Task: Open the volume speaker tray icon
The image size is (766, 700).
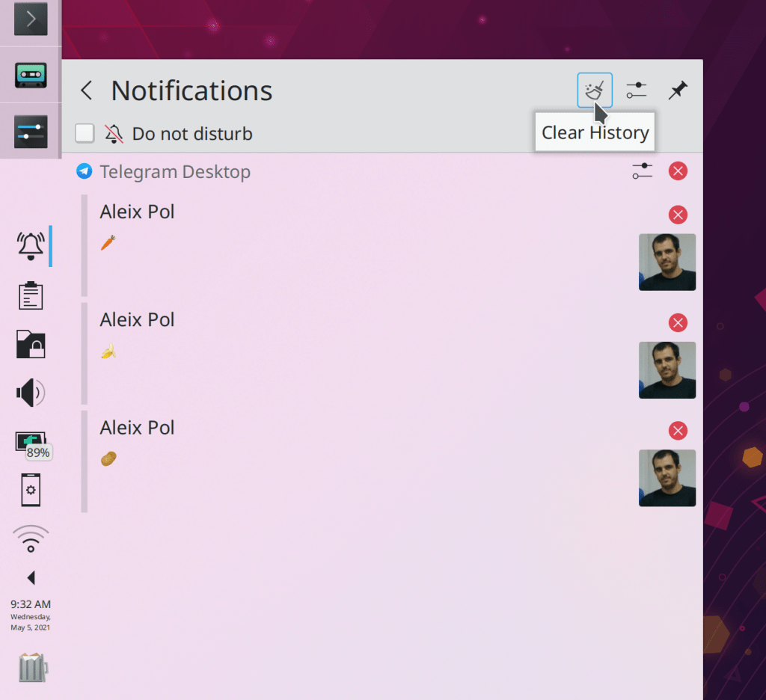Action: 31,393
